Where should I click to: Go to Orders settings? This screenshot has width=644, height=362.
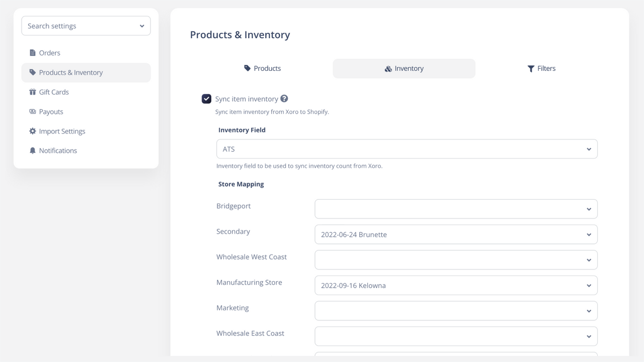click(x=86, y=53)
